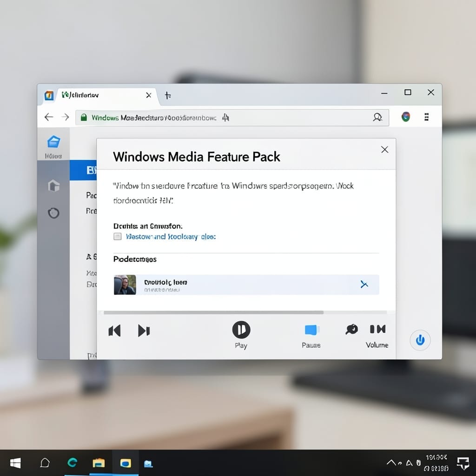Image resolution: width=476 pixels, height=476 pixels.
Task: Click the icon after the URL text
Action: point(225,118)
